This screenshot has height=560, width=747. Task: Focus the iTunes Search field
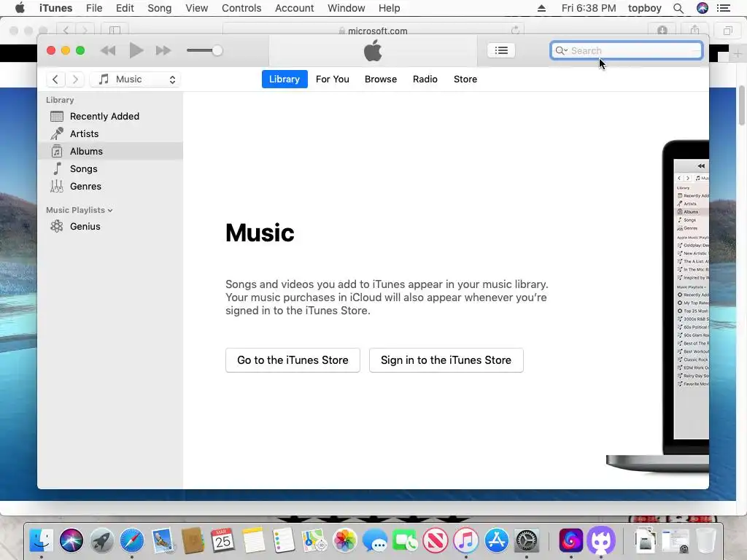coord(627,50)
